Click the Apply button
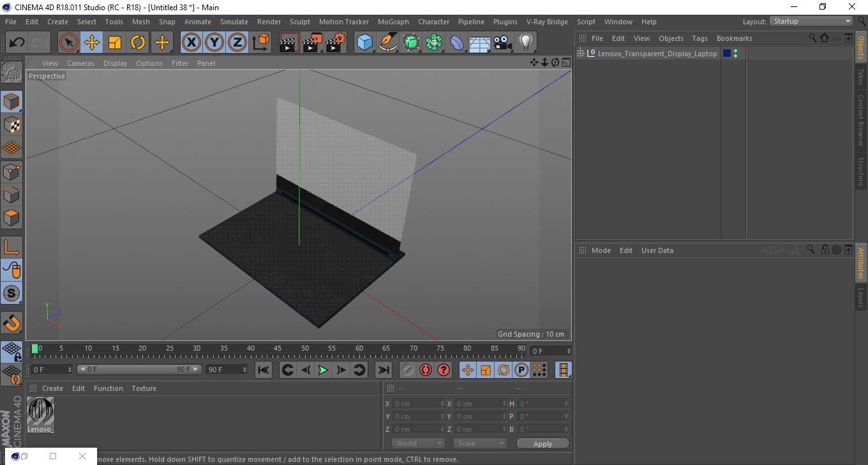 [542, 444]
